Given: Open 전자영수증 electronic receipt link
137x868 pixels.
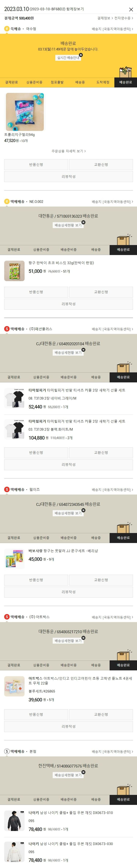Looking at the screenshot, I should [x=123, y=18].
